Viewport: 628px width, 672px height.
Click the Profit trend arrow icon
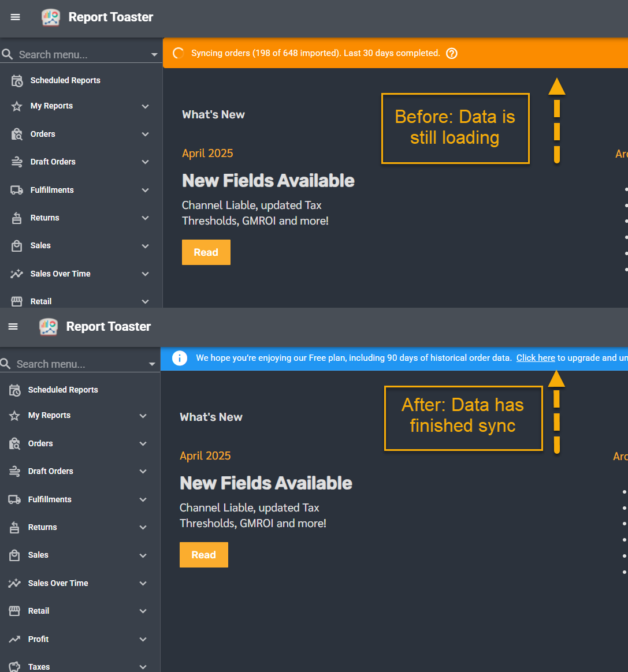(14, 639)
